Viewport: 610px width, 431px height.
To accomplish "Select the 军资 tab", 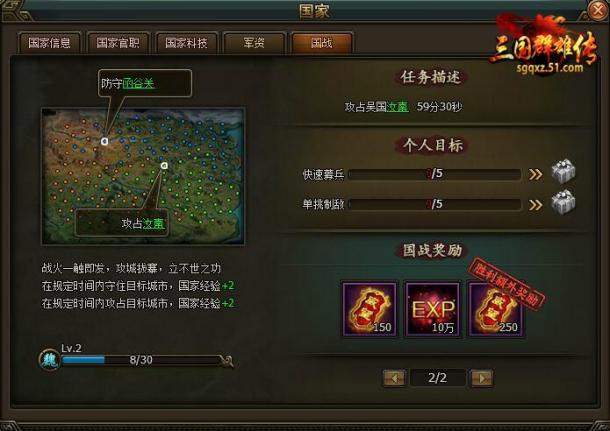I will pos(254,43).
